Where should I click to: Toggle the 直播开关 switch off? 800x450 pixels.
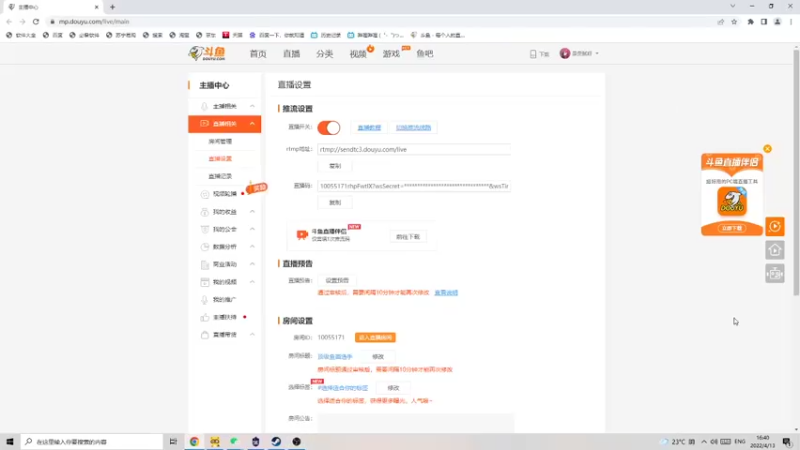329,128
